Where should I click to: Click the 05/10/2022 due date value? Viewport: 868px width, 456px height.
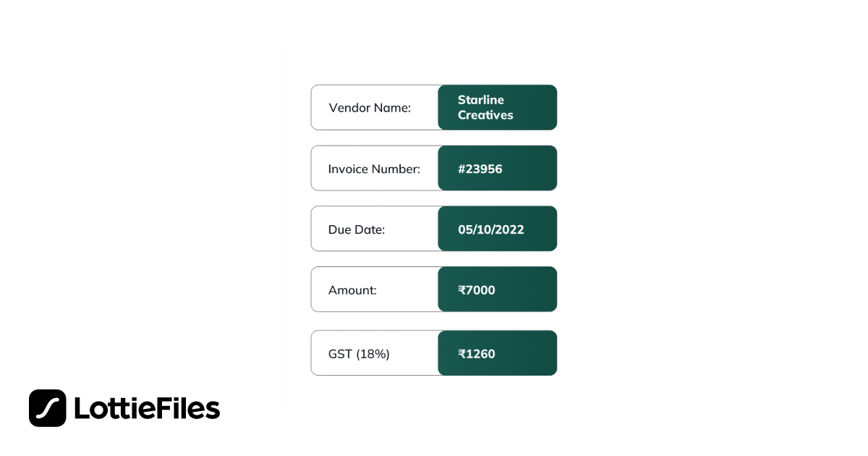click(x=491, y=229)
